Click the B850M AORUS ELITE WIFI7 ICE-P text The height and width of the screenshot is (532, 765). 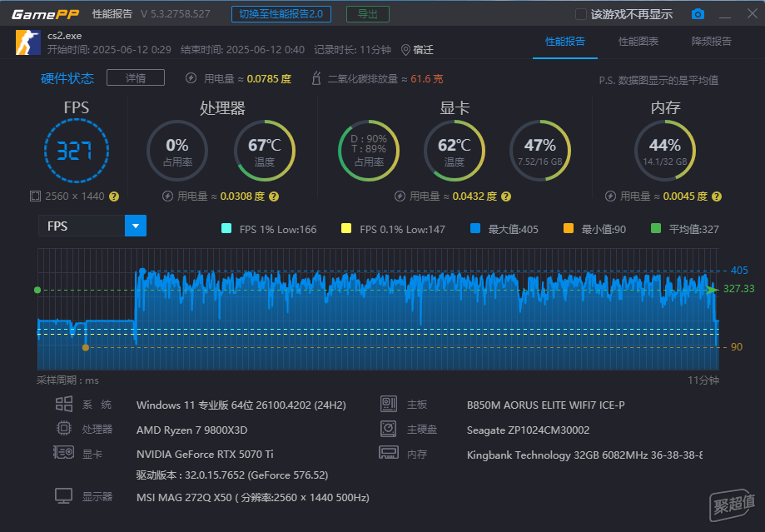coord(545,405)
